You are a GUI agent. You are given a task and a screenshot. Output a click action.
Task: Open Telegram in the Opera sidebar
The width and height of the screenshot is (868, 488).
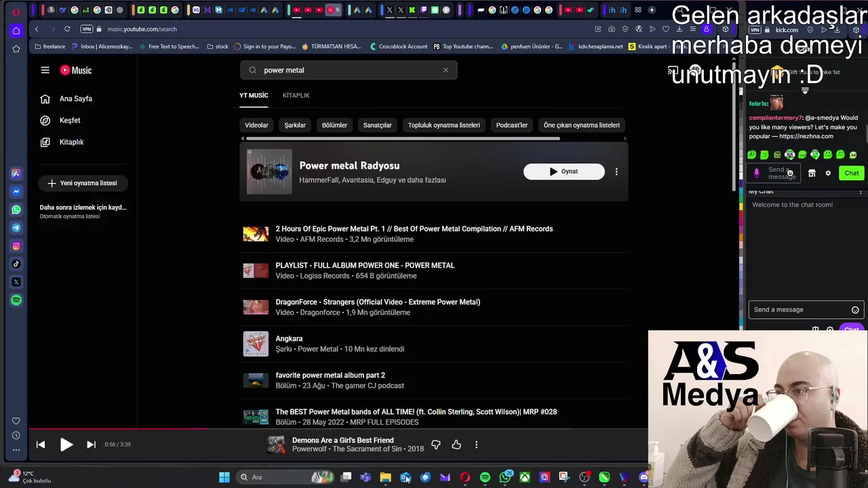click(x=16, y=228)
